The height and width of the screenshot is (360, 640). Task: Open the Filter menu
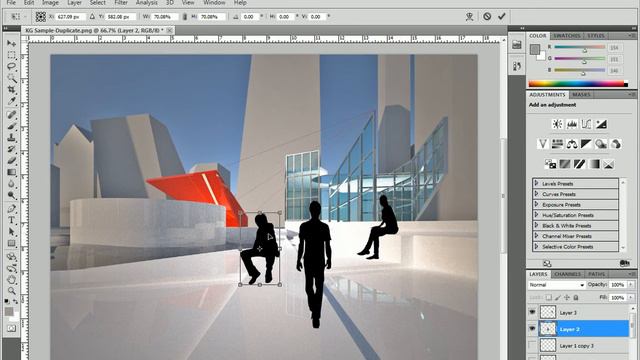[x=121, y=3]
